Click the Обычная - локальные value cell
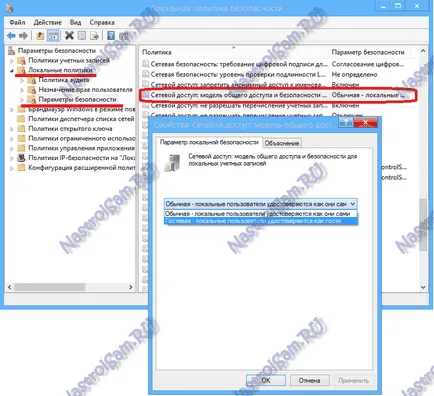Viewport: 434px width, 396px height. tap(368, 95)
